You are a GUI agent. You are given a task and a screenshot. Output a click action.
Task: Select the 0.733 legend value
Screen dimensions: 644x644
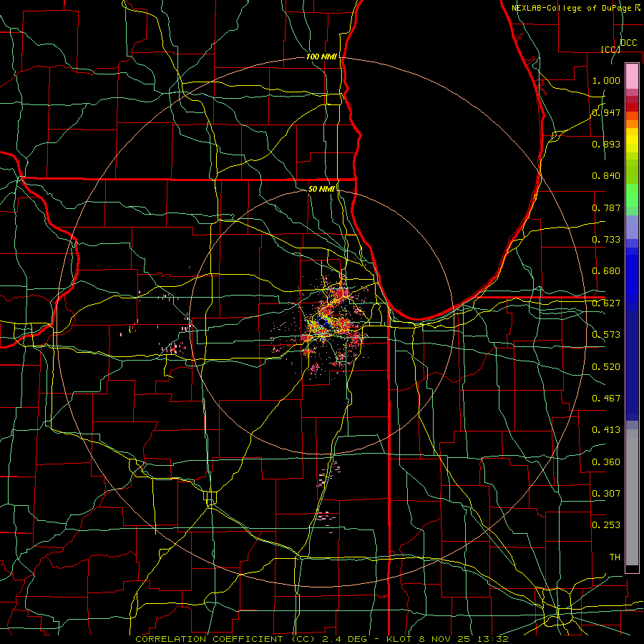pos(606,240)
